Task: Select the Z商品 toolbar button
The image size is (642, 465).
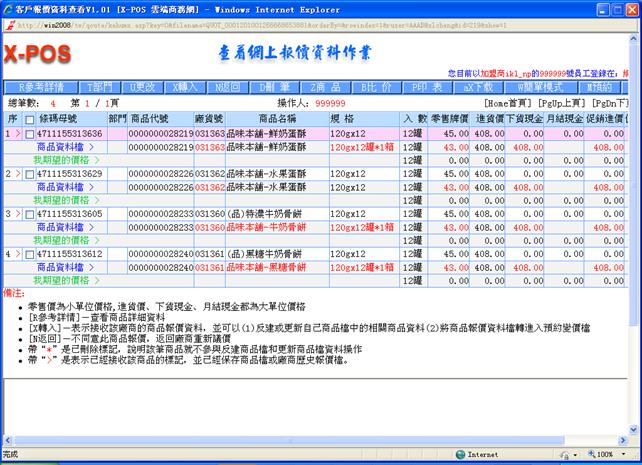Action: 324,87
